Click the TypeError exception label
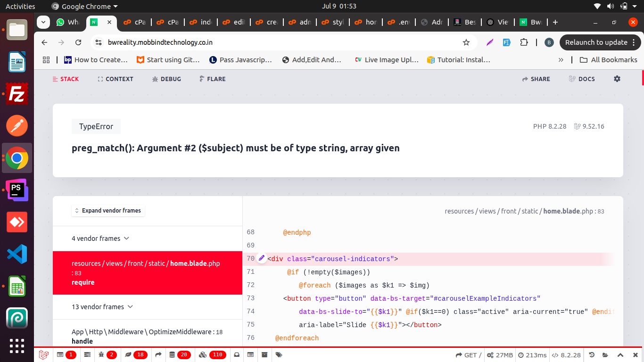This screenshot has height=362, width=644. pos(96,126)
